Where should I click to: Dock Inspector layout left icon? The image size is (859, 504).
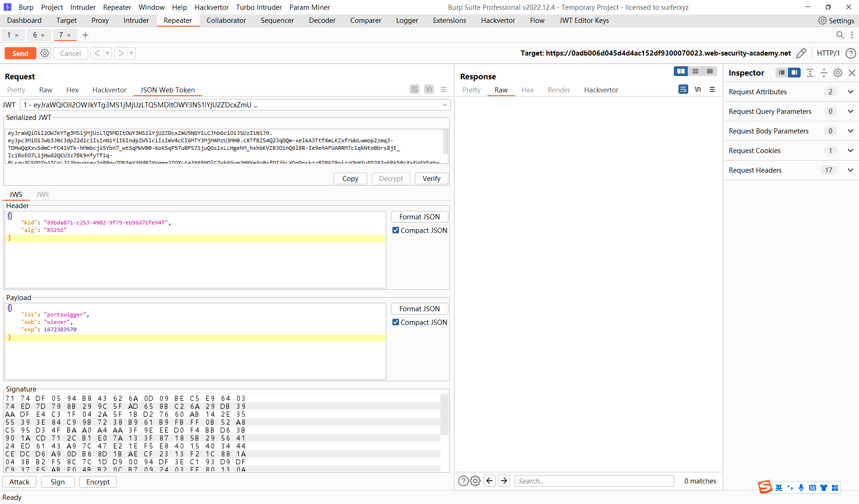pyautogui.click(x=782, y=72)
